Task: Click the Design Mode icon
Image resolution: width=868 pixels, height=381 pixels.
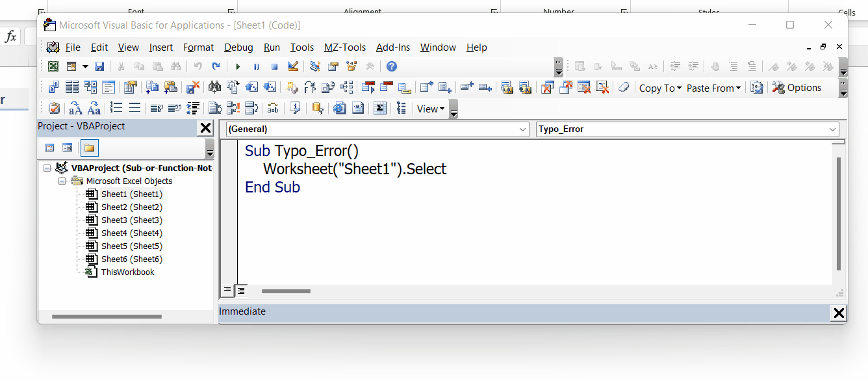Action: tap(293, 66)
